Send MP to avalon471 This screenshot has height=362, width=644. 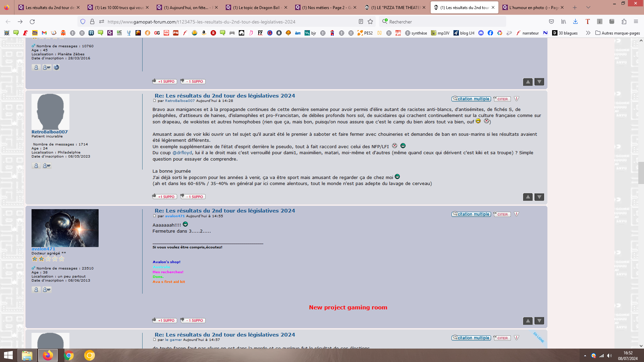(x=47, y=290)
